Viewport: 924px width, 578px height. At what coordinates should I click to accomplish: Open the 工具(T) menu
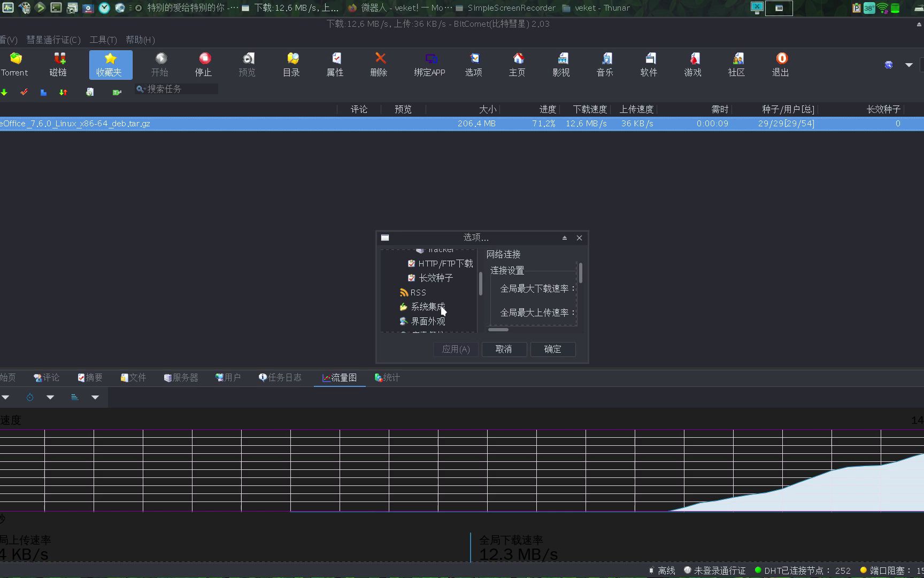(103, 40)
